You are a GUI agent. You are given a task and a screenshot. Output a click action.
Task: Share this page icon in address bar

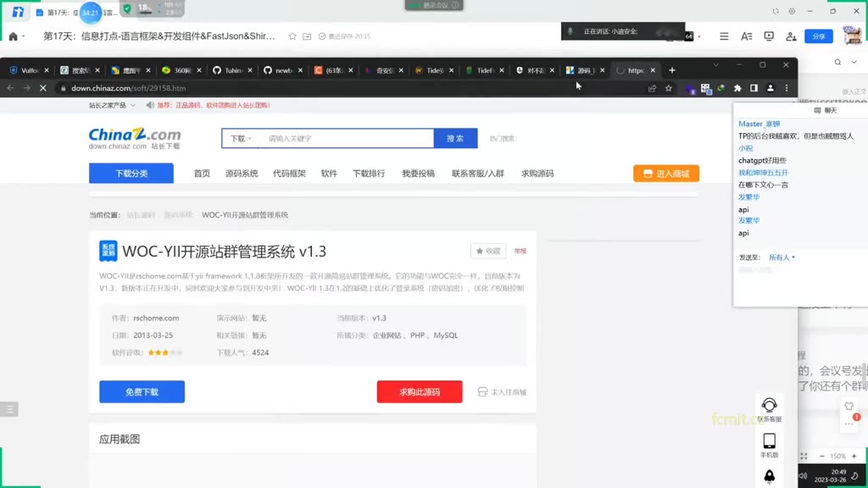coord(652,88)
